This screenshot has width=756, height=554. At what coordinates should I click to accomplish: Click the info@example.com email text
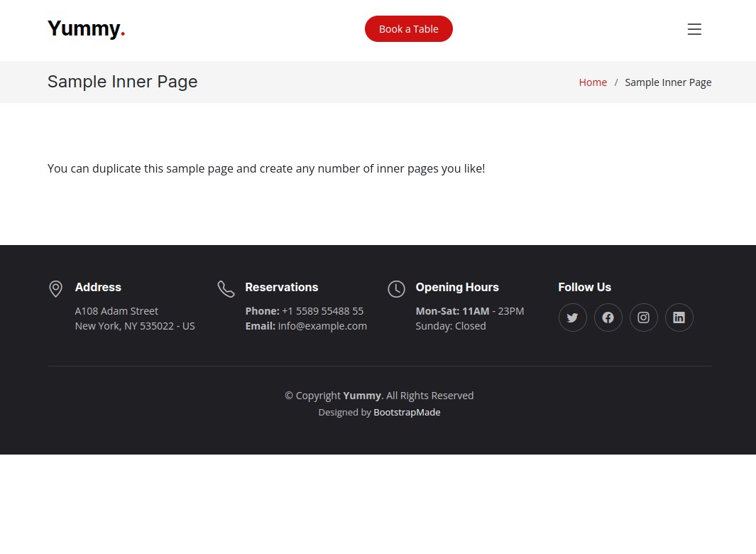(322, 326)
